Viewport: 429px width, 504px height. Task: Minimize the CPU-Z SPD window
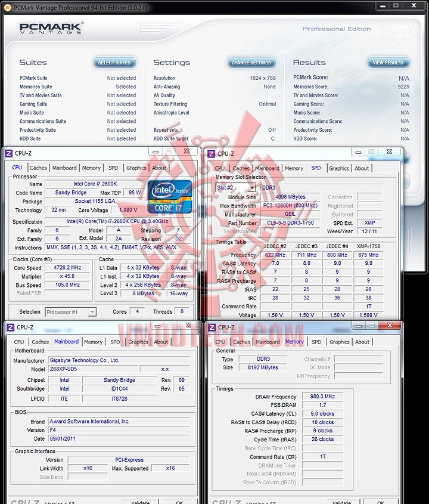[358, 151]
